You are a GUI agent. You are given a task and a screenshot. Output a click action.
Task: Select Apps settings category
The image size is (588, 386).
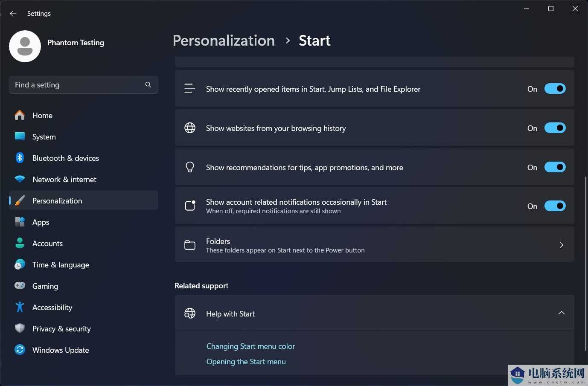pos(83,222)
